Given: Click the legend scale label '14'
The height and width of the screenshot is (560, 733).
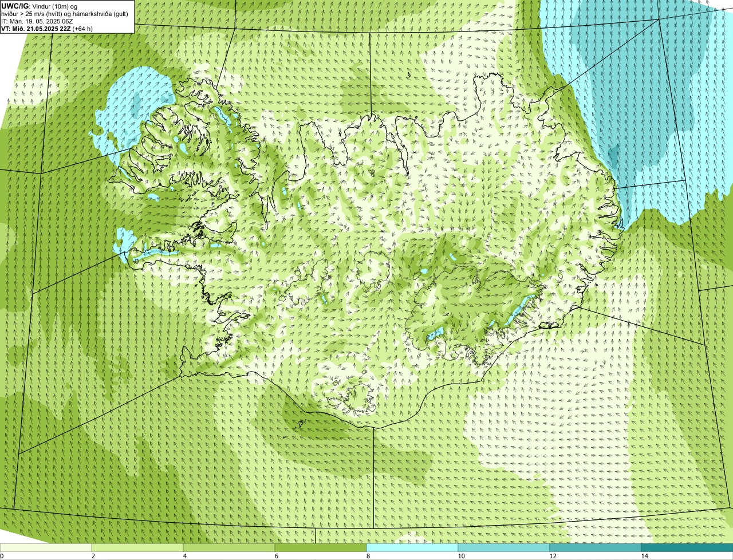Looking at the screenshot, I should coord(644,556).
